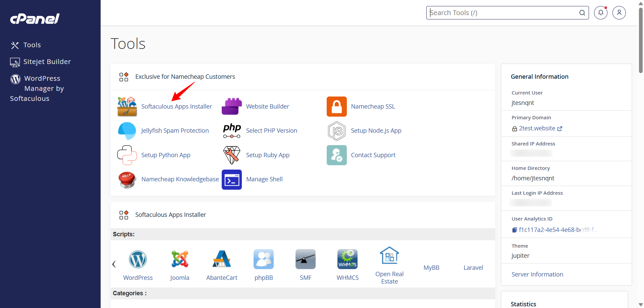Open the Laravel script link
This screenshot has height=308, width=644.
(x=473, y=268)
